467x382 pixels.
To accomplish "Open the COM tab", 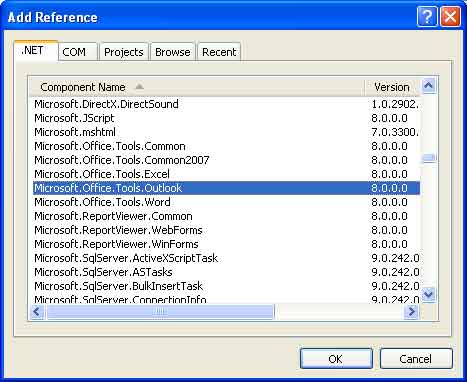I will click(x=78, y=52).
